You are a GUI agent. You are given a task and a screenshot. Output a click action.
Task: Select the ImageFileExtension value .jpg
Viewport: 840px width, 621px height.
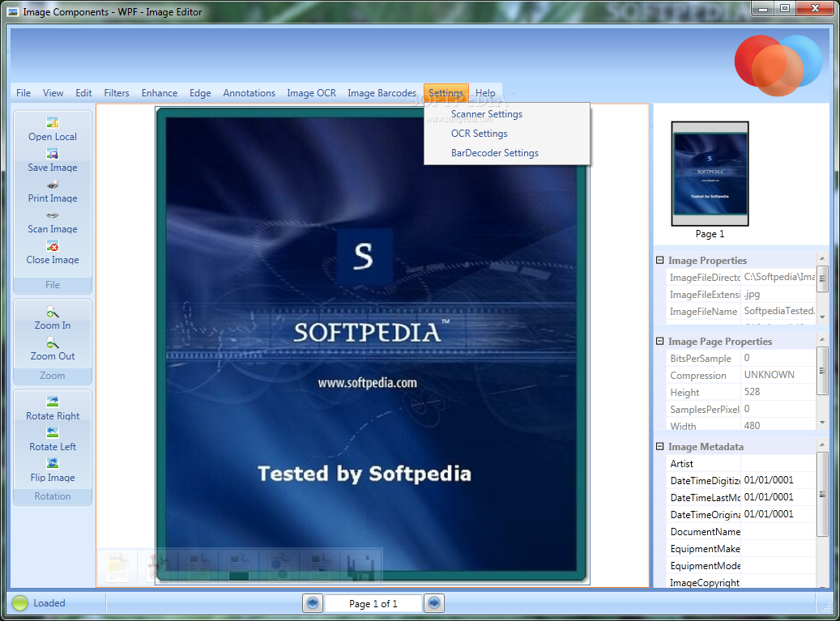point(779,294)
